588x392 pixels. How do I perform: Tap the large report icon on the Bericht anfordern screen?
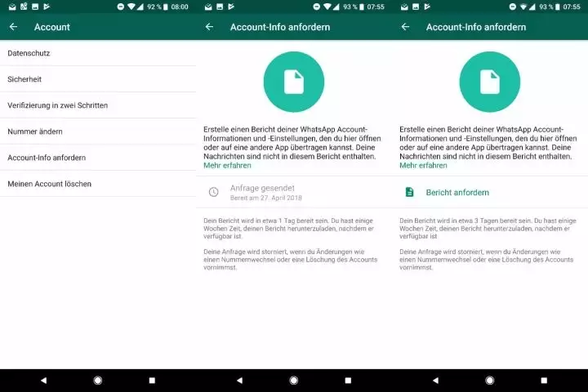click(489, 82)
